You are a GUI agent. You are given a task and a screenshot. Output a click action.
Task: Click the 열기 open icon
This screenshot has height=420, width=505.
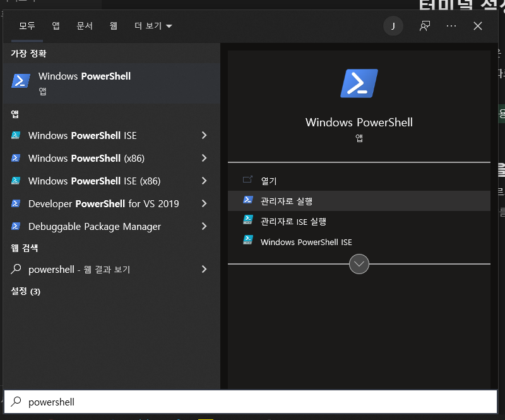point(247,179)
